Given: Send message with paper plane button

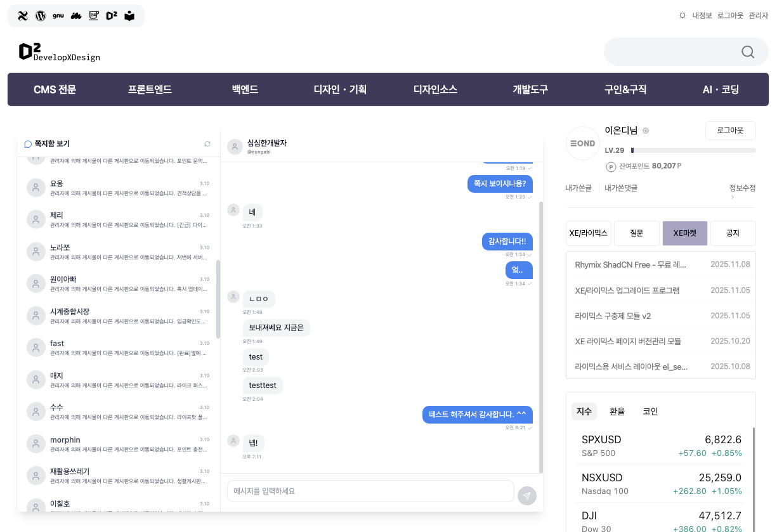Looking at the screenshot, I should (526, 496).
